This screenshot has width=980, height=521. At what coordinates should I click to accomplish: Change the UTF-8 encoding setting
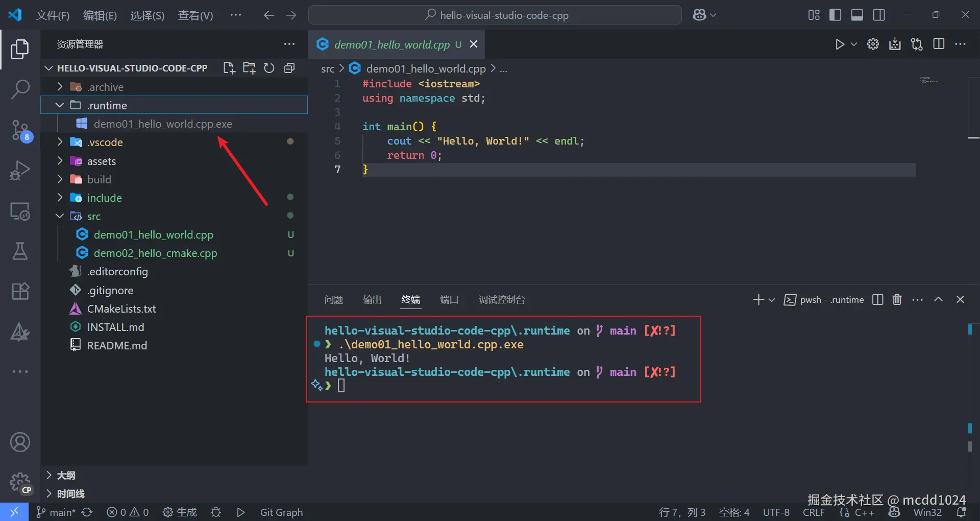click(x=776, y=512)
